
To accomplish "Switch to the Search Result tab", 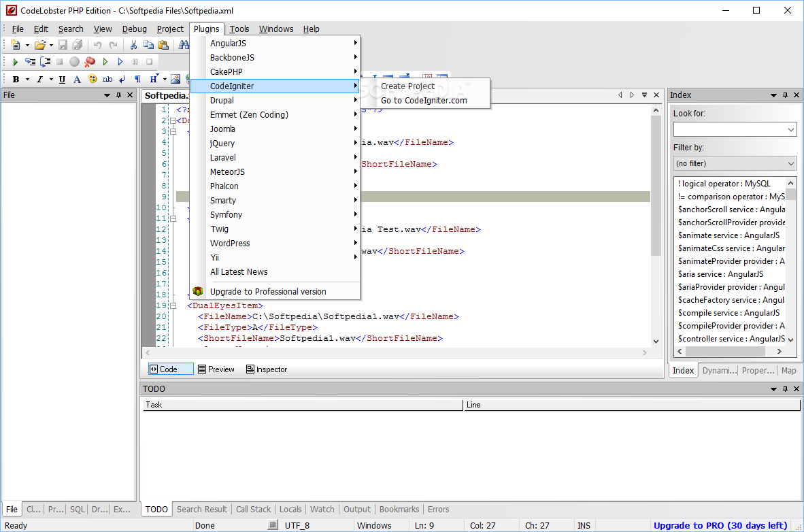I will pyautogui.click(x=202, y=510).
